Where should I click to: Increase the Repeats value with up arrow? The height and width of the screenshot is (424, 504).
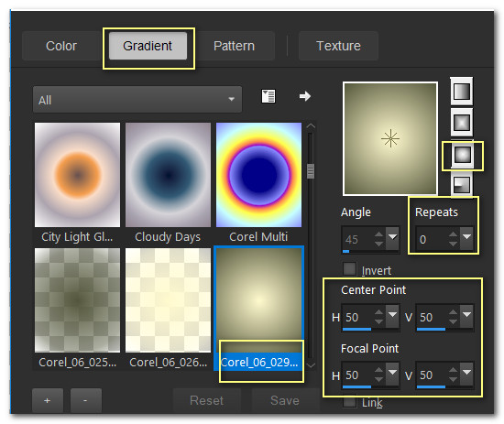(x=454, y=234)
